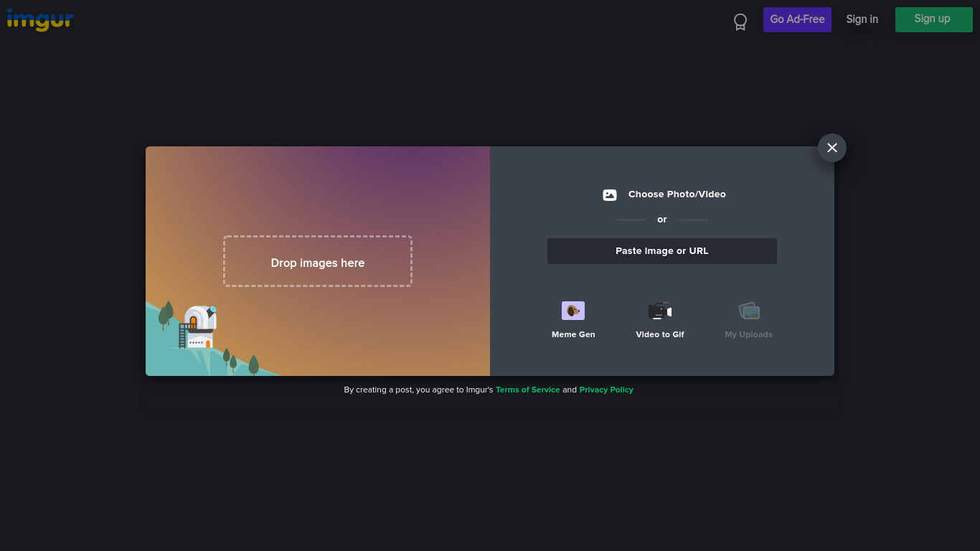The height and width of the screenshot is (551, 980).
Task: Select the Choose Photo/Video label
Action: click(x=677, y=194)
